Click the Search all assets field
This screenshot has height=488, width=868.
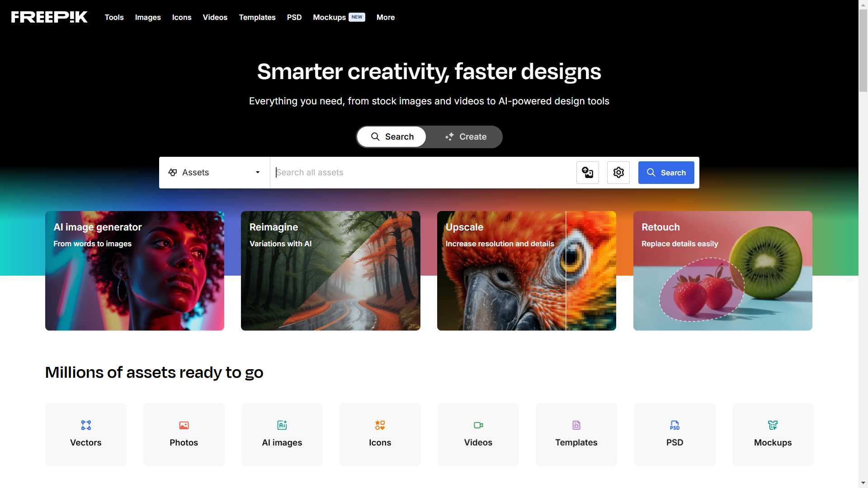tap(423, 173)
